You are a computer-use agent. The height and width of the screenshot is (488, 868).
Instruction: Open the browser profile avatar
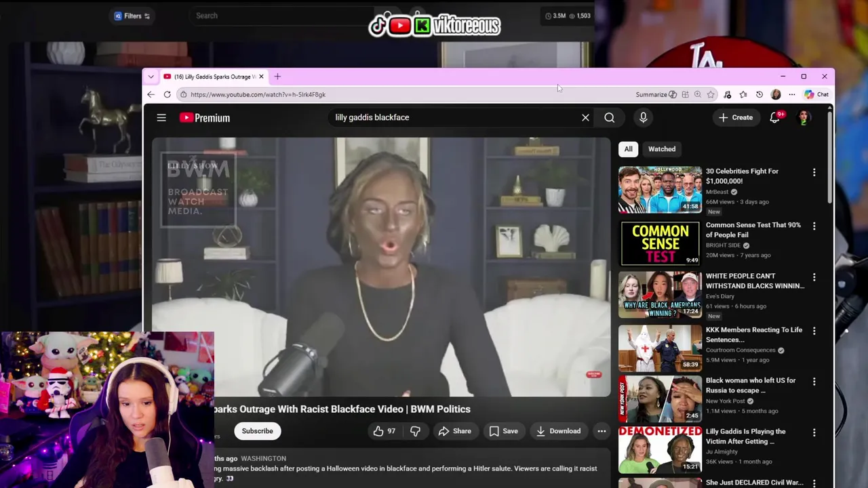(x=776, y=95)
